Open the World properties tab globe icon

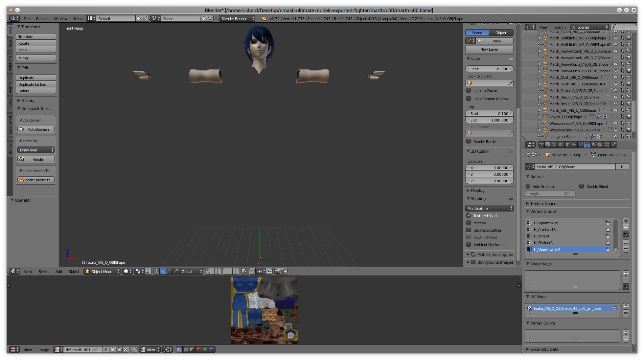click(x=561, y=145)
